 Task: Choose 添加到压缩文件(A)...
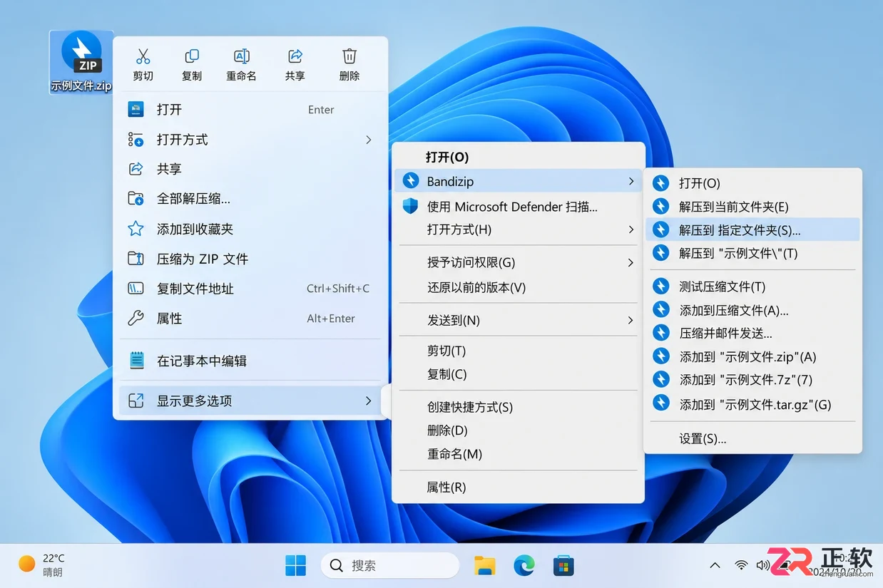[x=752, y=310]
